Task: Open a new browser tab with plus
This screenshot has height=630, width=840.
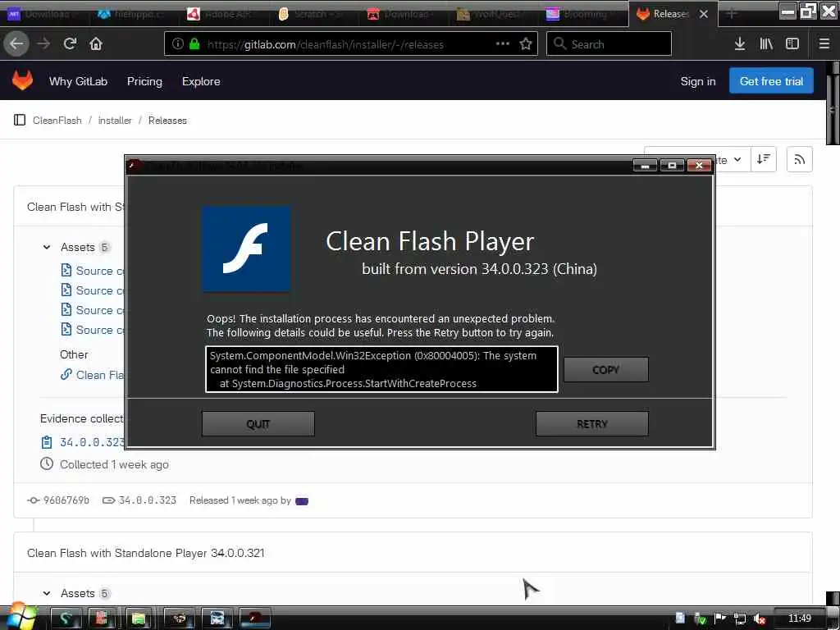Action: point(731,13)
